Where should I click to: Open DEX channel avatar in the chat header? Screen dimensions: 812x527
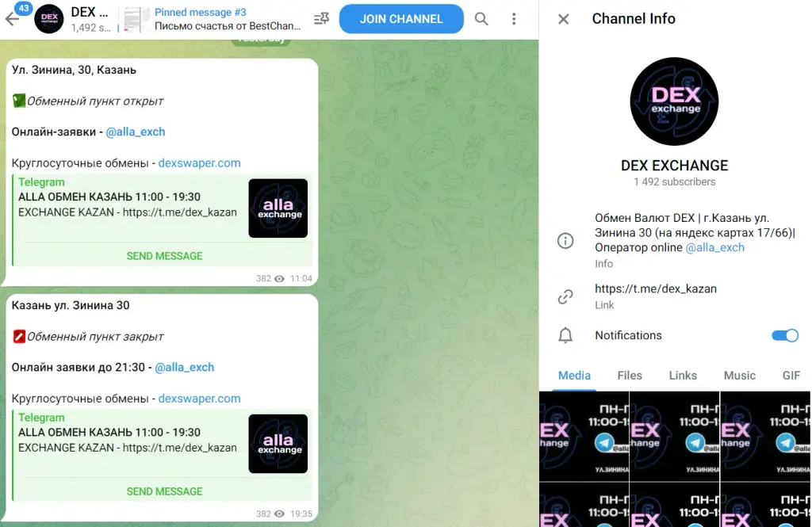tap(49, 19)
